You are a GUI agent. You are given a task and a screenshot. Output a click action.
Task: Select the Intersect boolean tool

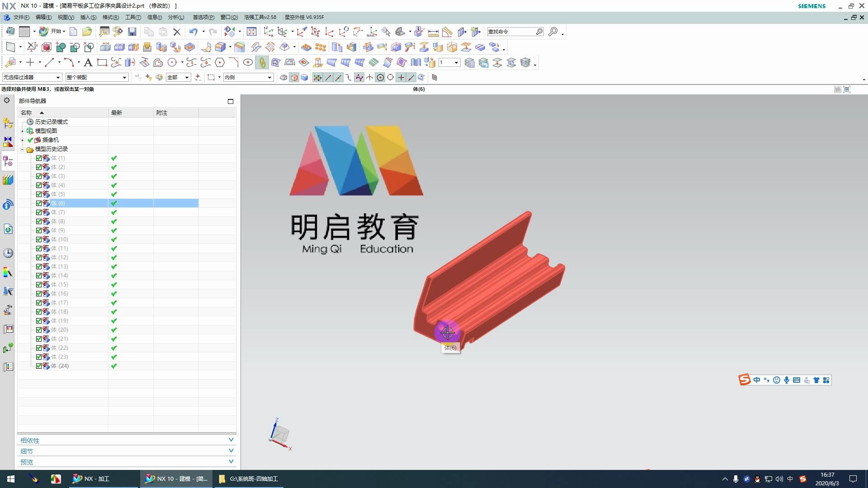(89, 47)
